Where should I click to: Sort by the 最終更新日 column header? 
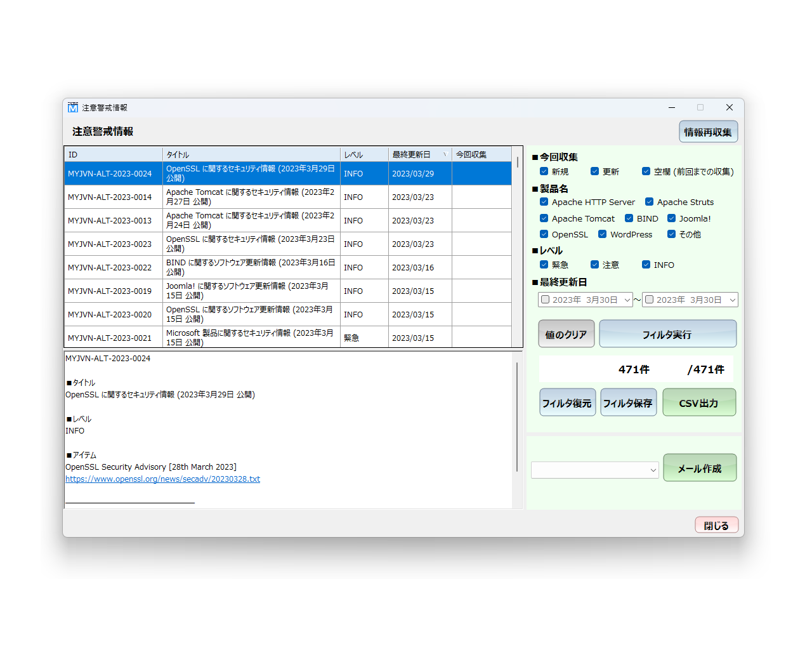pyautogui.click(x=420, y=154)
